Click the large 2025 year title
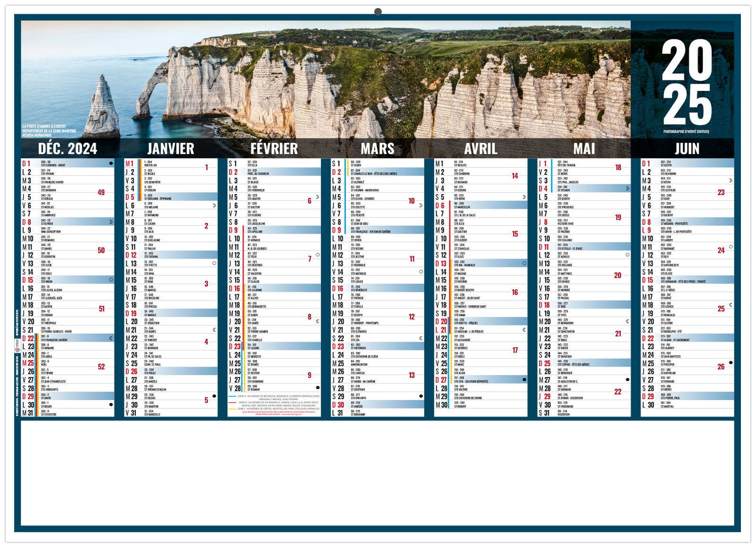Screen dimensions: 756x548 (x=687, y=82)
